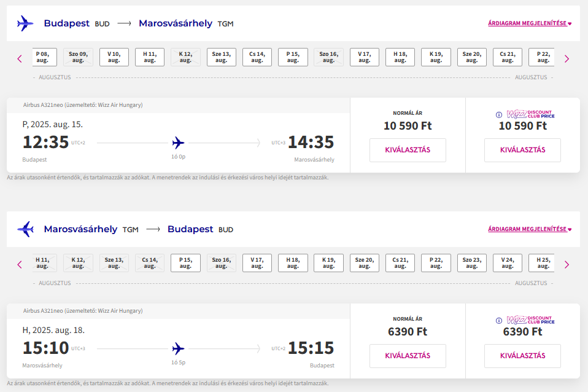Open WIZZ Discount Club info icon on return flight
This screenshot has height=392, width=588.
click(x=499, y=321)
